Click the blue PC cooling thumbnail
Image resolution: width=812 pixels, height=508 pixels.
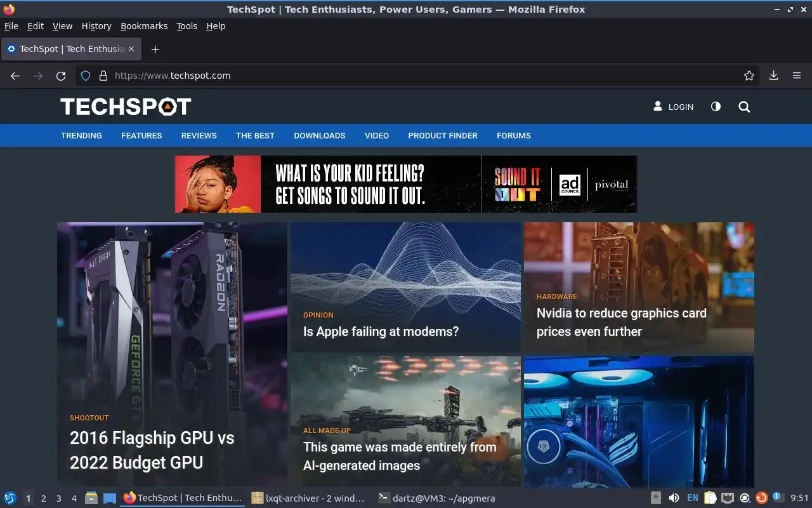pos(639,422)
